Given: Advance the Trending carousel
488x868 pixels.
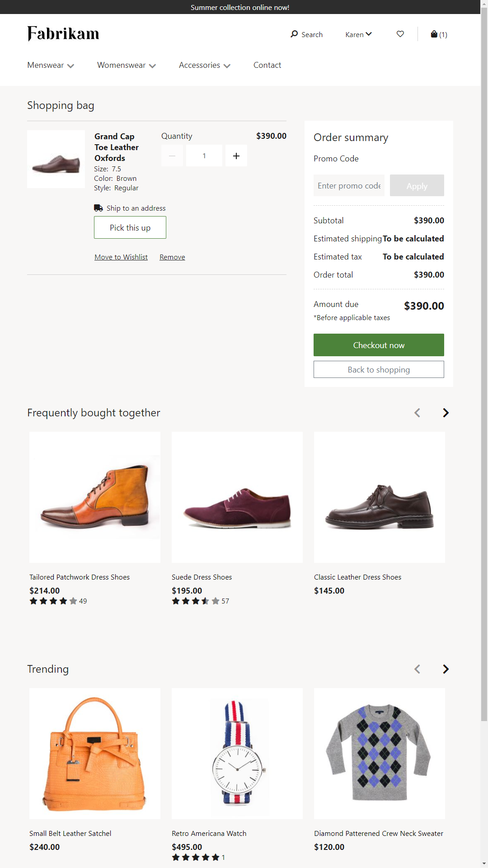Looking at the screenshot, I should (446, 669).
